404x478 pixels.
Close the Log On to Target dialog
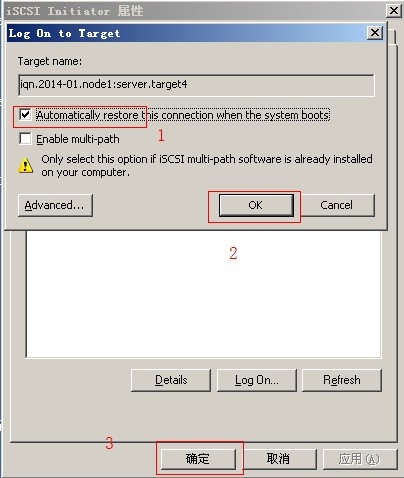pyautogui.click(x=375, y=33)
